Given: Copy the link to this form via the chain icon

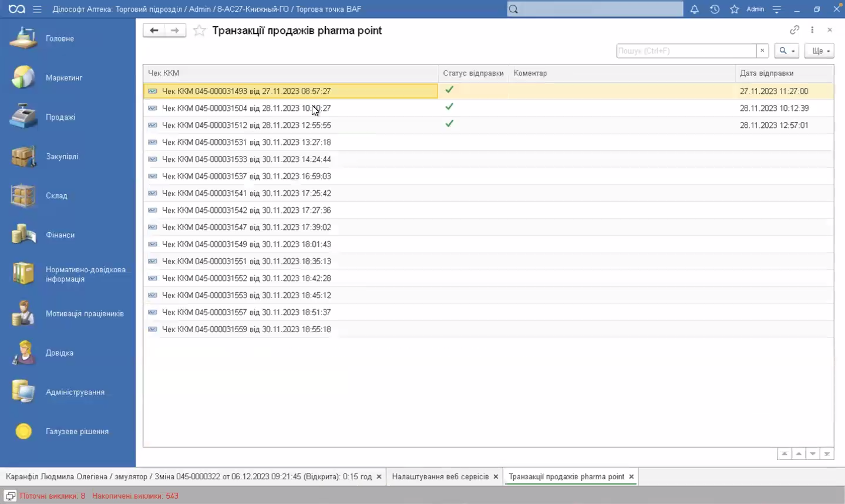Looking at the screenshot, I should coord(794,30).
